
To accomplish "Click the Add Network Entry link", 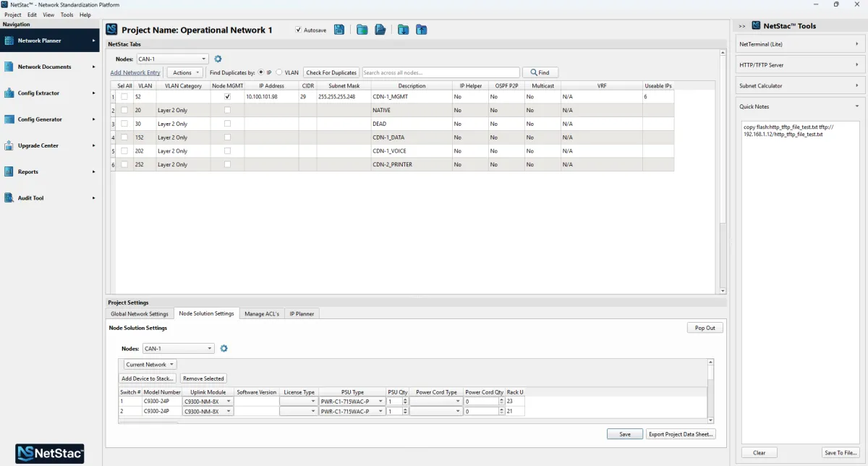I will [135, 72].
